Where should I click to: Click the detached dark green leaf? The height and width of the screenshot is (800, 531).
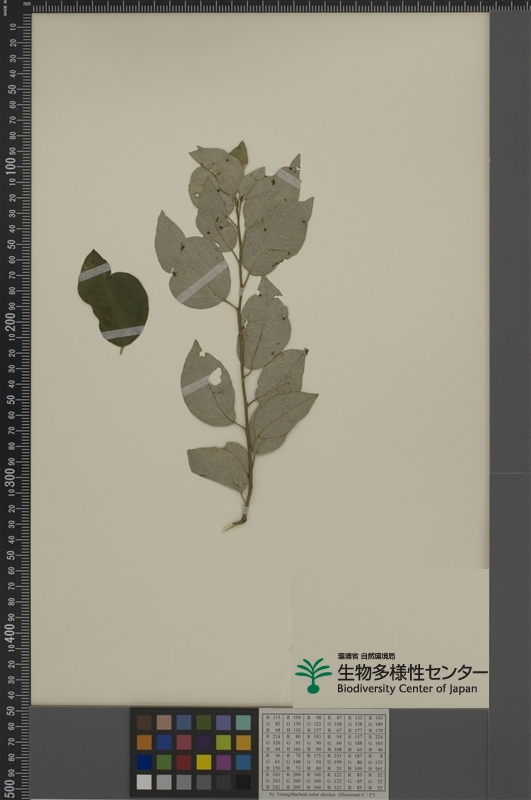tap(113, 300)
